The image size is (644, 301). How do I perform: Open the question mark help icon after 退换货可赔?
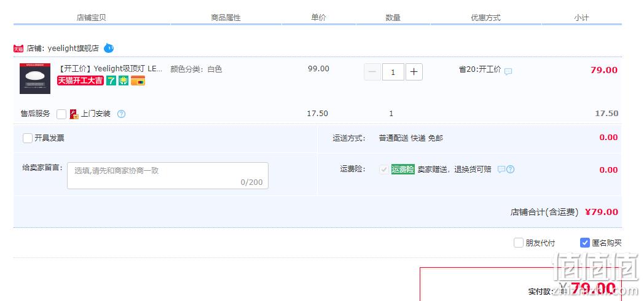point(510,169)
